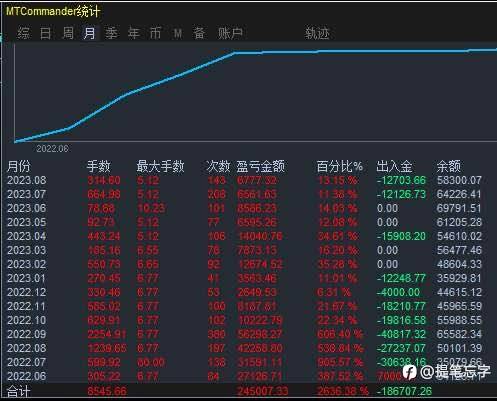Switch to the 季 quarterly tab
Screen dimensions: 497x401
111,33
